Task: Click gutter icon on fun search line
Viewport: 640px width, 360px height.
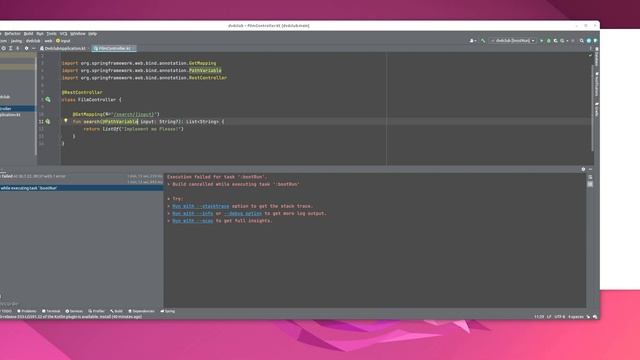Action: coord(48,122)
